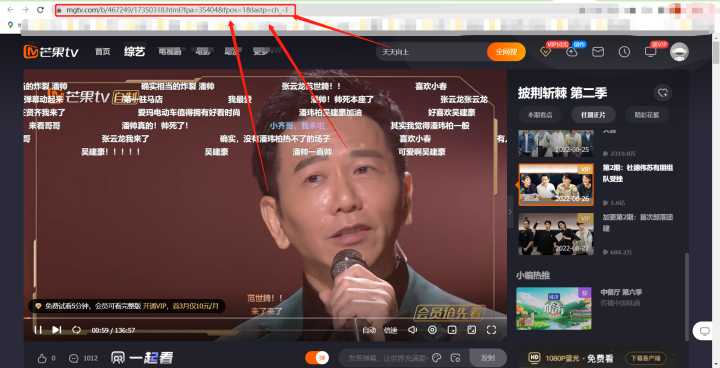The height and width of the screenshot is (368, 720).
Task: Skip to next episode button
Action: [56, 330]
